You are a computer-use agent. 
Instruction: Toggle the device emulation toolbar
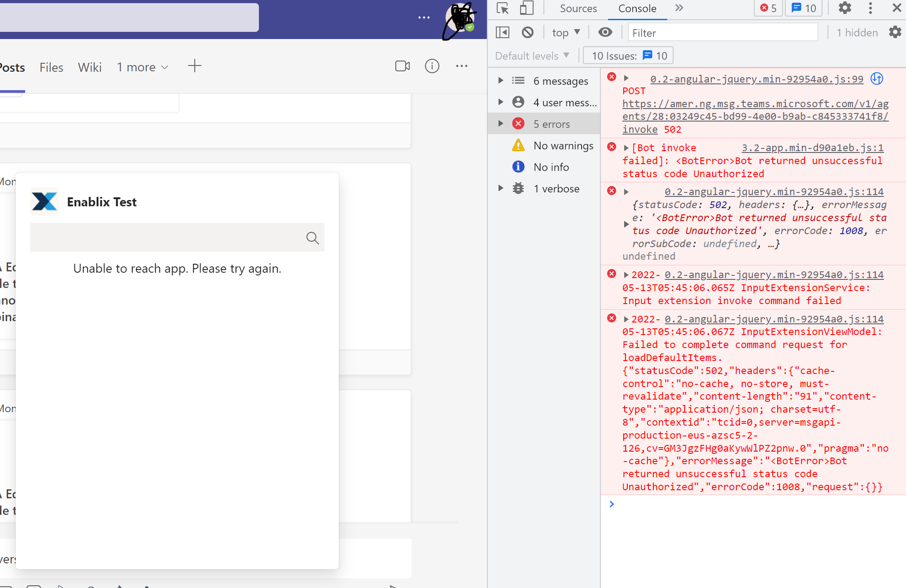pyautogui.click(x=526, y=8)
